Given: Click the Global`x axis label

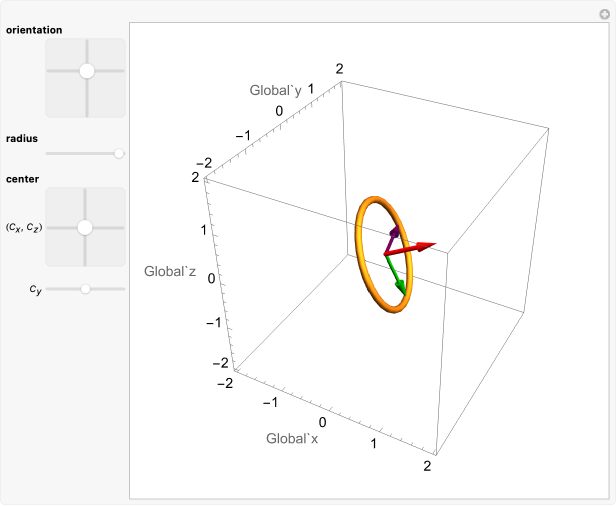Looking at the screenshot, I should coord(291,438).
